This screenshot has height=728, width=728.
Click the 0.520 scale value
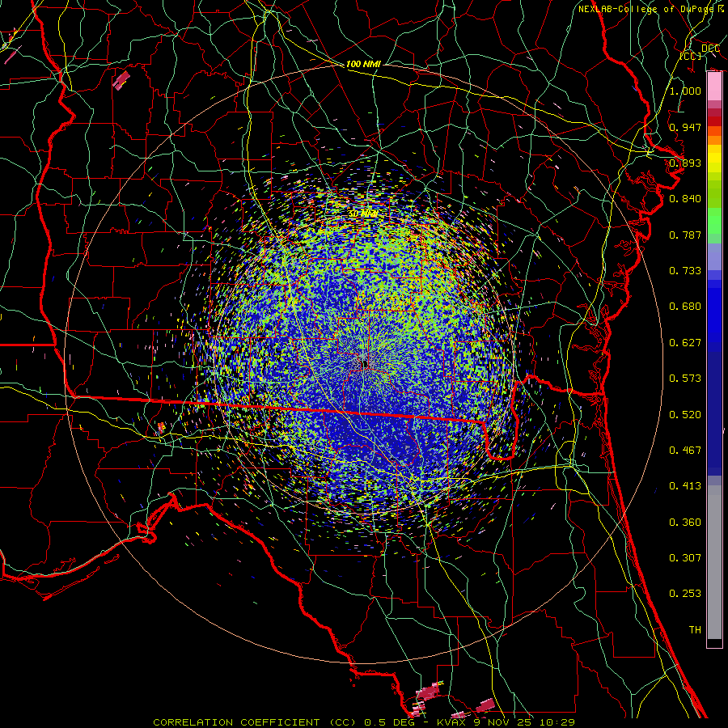[x=685, y=415]
